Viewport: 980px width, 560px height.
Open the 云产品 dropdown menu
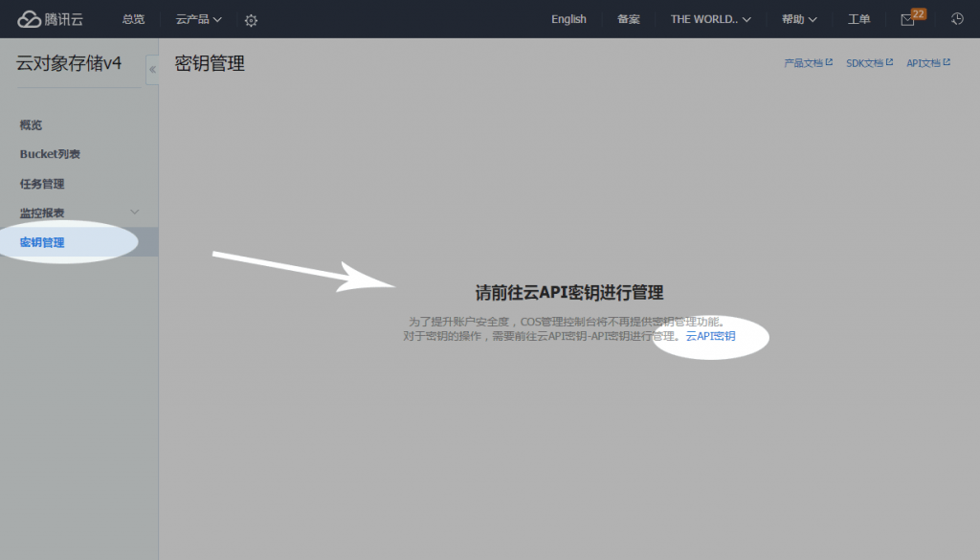(198, 19)
